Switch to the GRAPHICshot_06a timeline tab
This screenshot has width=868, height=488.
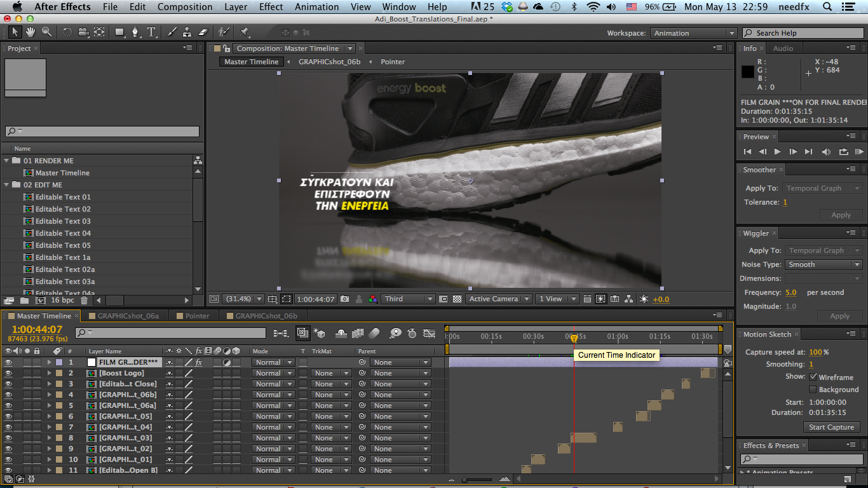click(128, 316)
